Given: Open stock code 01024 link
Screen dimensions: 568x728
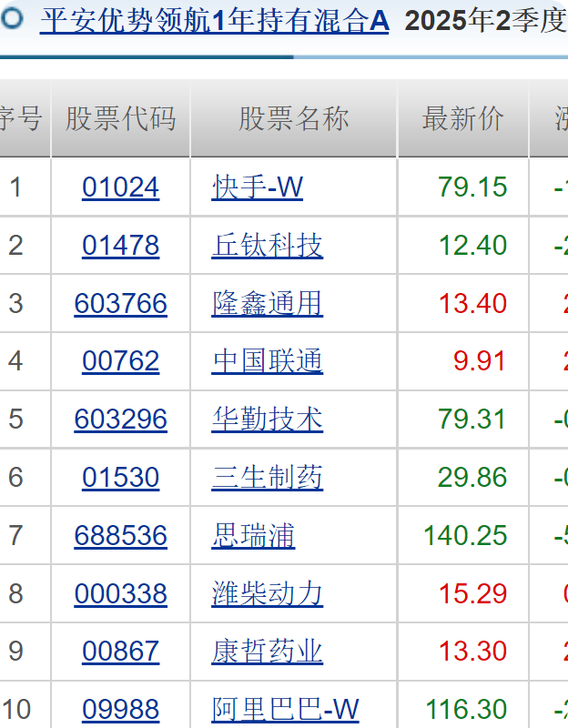Looking at the screenshot, I should pos(121,187).
